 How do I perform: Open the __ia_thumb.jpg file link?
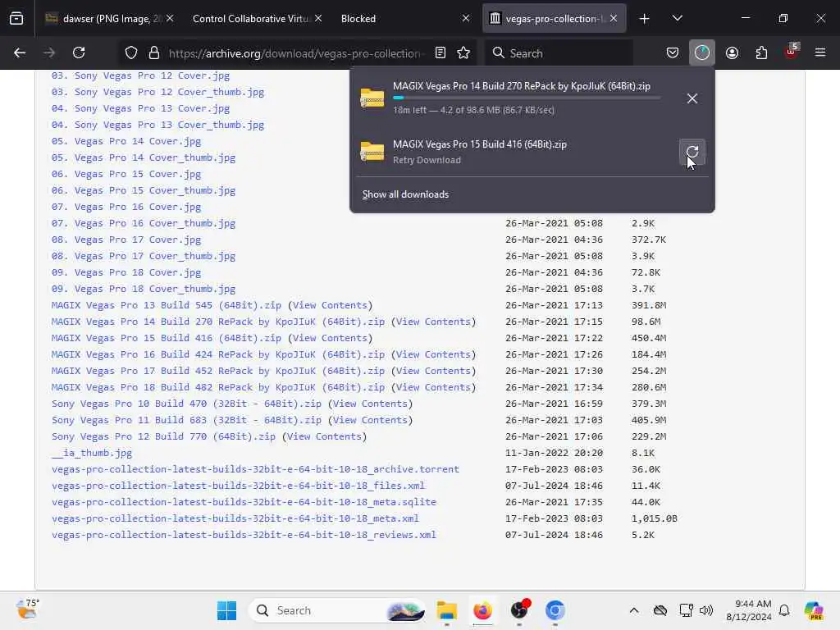(92, 453)
